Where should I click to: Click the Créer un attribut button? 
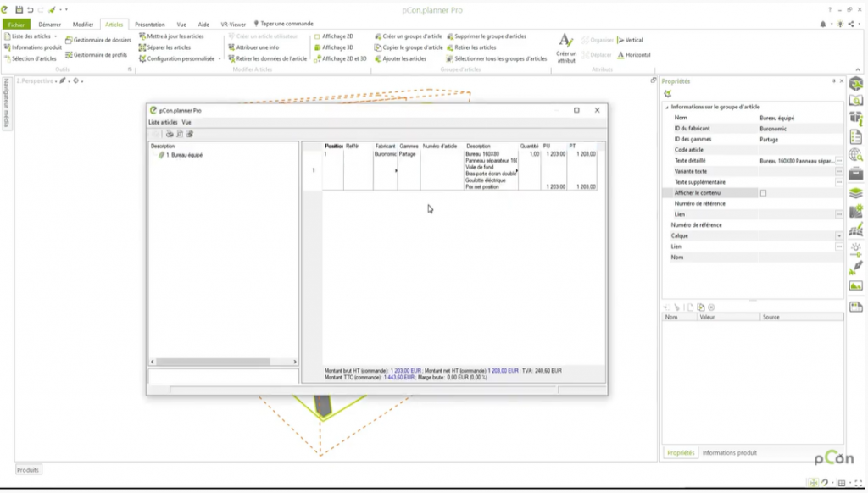[566, 47]
